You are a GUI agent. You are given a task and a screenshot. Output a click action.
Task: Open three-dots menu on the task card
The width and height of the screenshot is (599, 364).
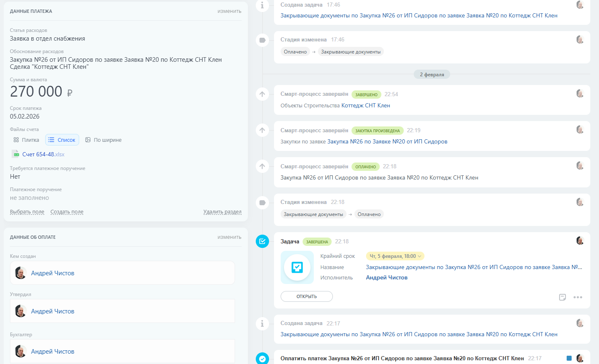pos(578,297)
